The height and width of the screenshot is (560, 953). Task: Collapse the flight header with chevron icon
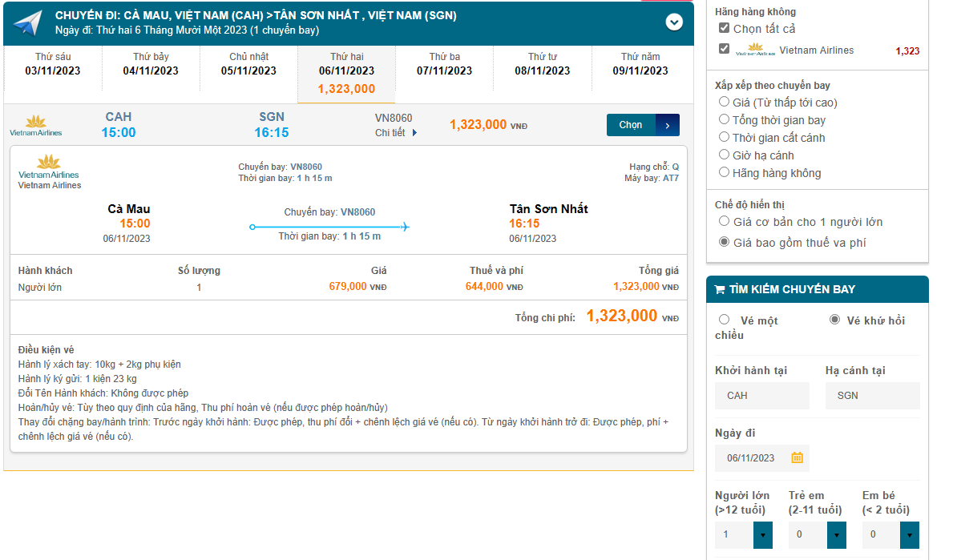674,22
